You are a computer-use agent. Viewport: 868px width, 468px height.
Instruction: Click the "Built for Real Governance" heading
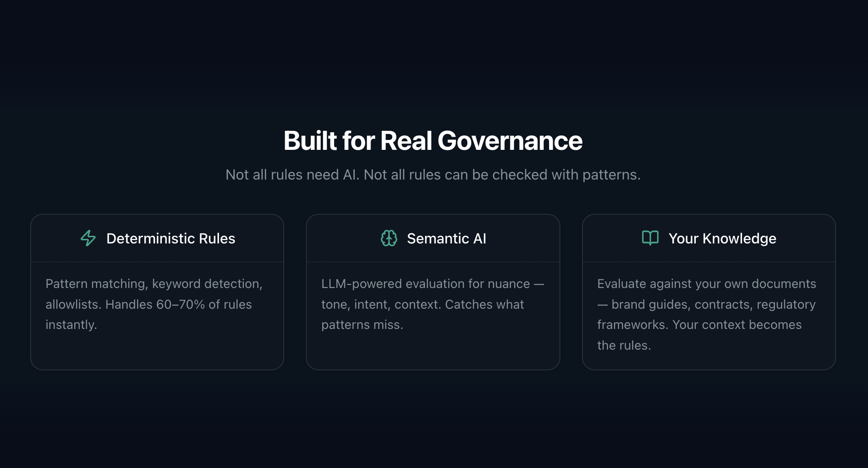433,141
